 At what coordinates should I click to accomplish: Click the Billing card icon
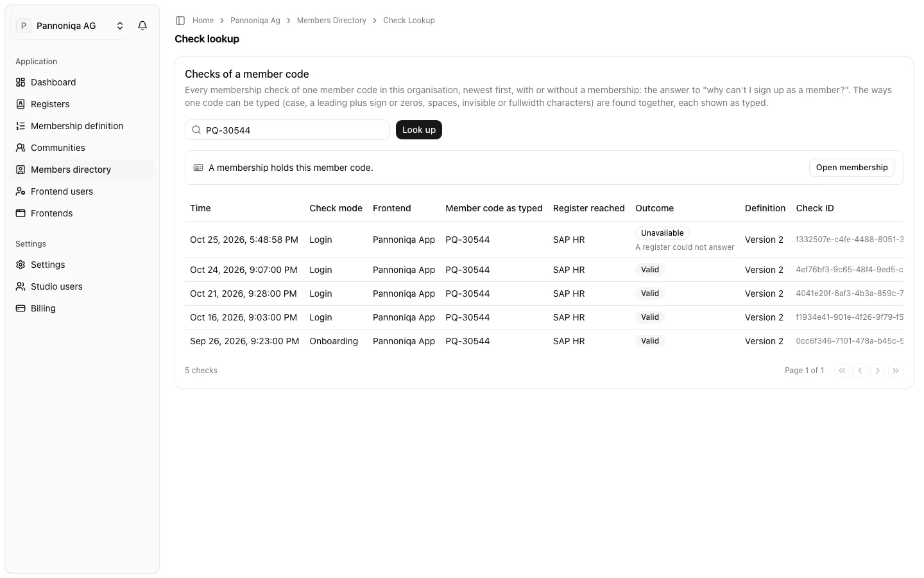[21, 308]
